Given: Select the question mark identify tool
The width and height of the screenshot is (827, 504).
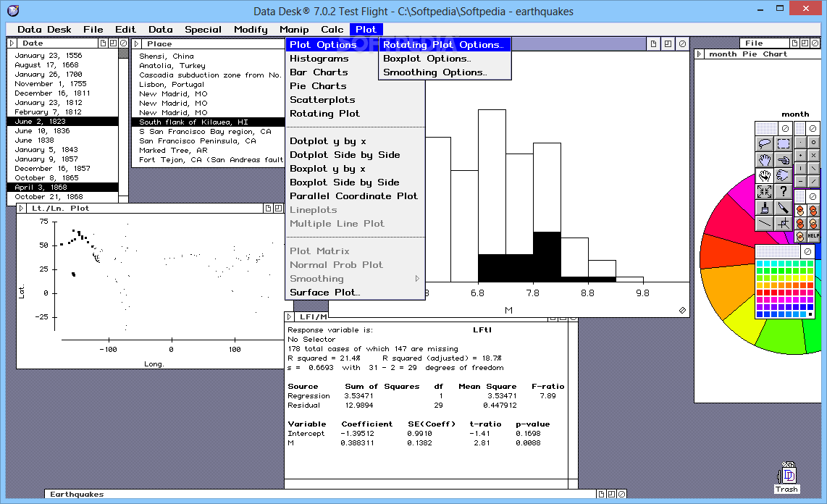Looking at the screenshot, I should pyautogui.click(x=784, y=191).
